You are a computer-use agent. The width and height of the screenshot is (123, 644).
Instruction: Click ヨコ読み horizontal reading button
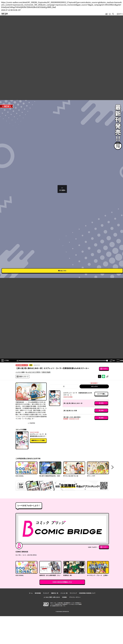click(x=62, y=189)
